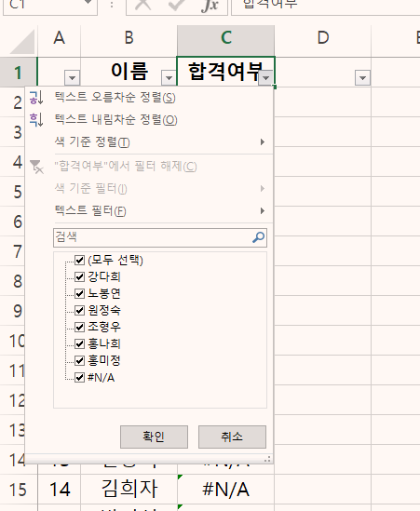Select row 15 header
The height and width of the screenshot is (511, 420).
[x=19, y=490]
